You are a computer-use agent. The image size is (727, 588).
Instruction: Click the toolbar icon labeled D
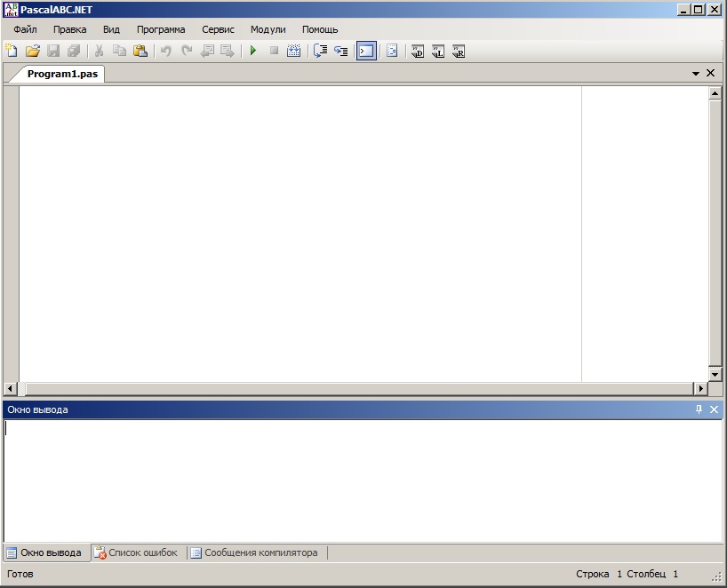pos(418,51)
